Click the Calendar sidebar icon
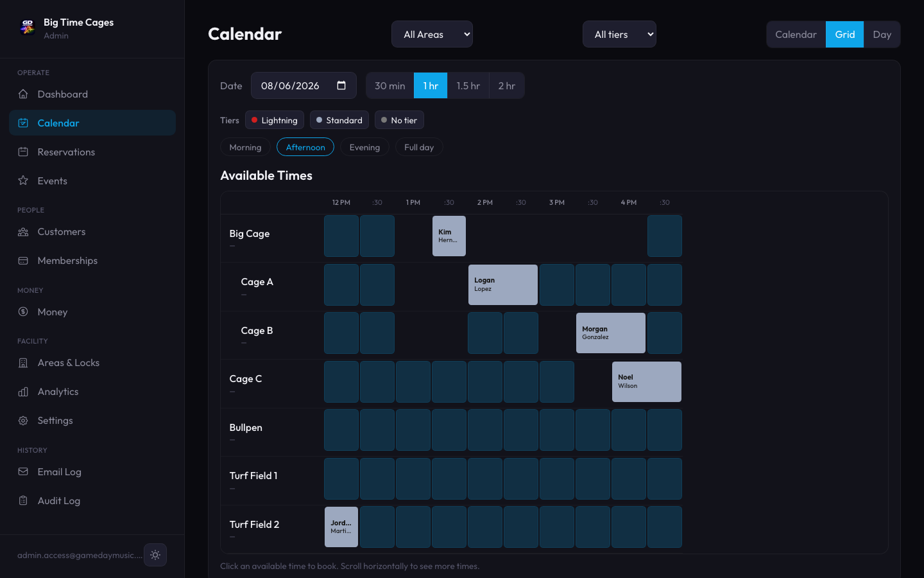Screen dimensions: 924x578 point(23,123)
